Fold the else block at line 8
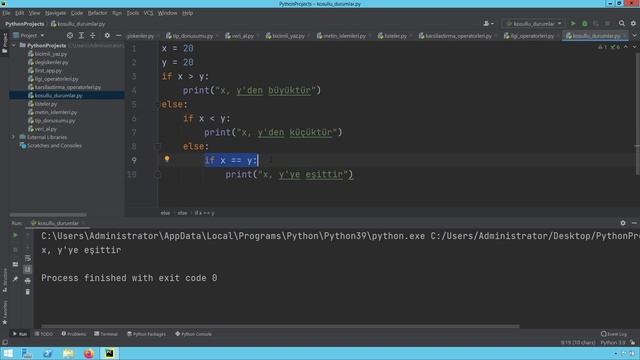640x360 pixels. (x=158, y=146)
